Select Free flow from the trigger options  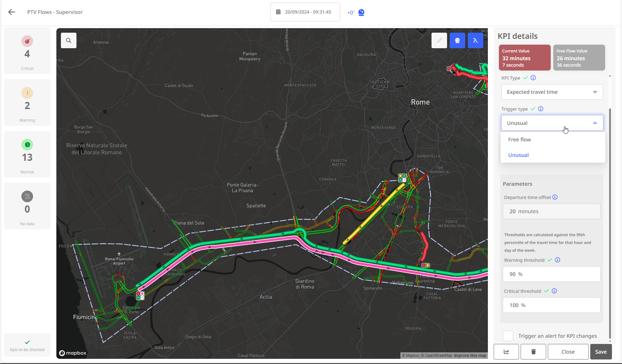pos(519,139)
